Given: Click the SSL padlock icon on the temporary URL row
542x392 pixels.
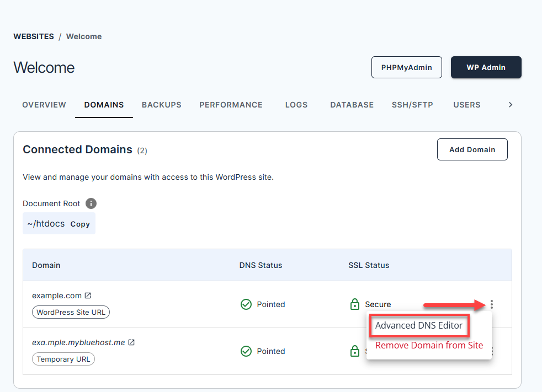Looking at the screenshot, I should [x=355, y=351].
